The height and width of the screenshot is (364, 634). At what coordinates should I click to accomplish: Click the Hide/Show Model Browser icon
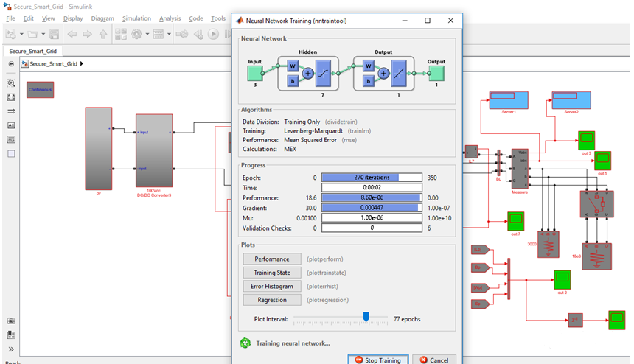click(x=11, y=64)
